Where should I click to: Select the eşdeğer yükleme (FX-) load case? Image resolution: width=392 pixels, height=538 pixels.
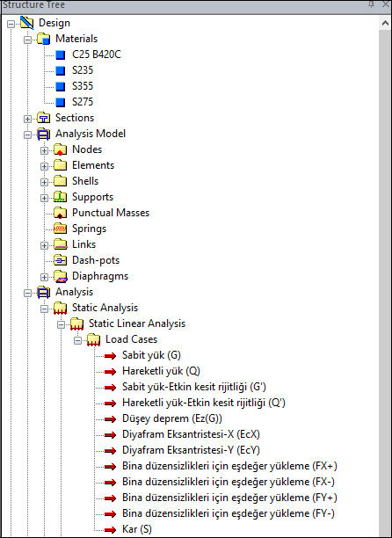pyautogui.click(x=229, y=482)
